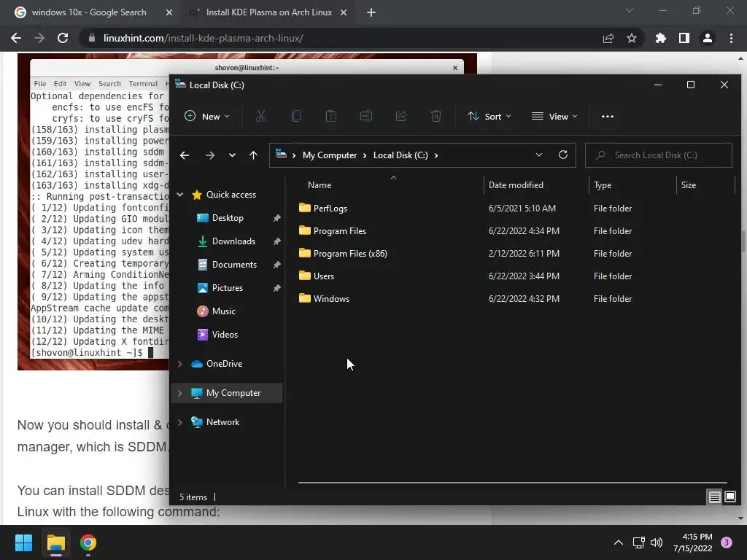Image resolution: width=747 pixels, height=560 pixels.
Task: Select Install KDE Plasma on Arch Linux tab
Action: click(268, 12)
